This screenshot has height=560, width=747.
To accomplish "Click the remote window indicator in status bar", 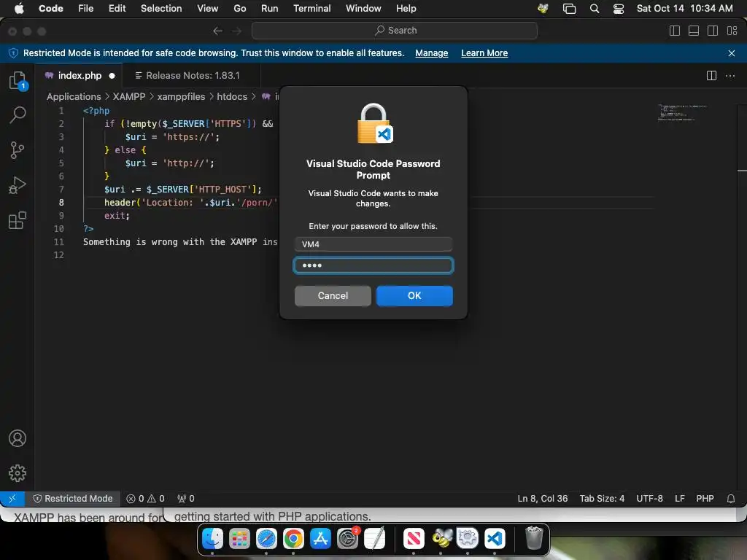I will pyautogui.click(x=12, y=499).
